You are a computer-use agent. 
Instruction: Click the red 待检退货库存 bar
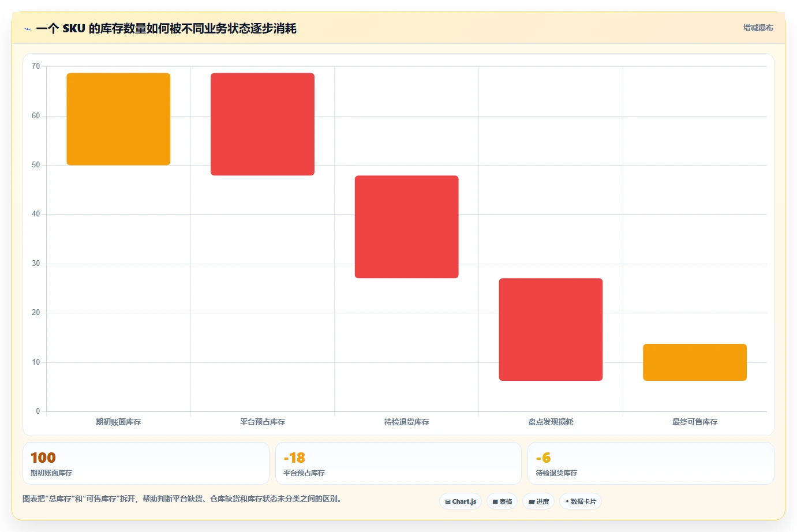coord(407,227)
